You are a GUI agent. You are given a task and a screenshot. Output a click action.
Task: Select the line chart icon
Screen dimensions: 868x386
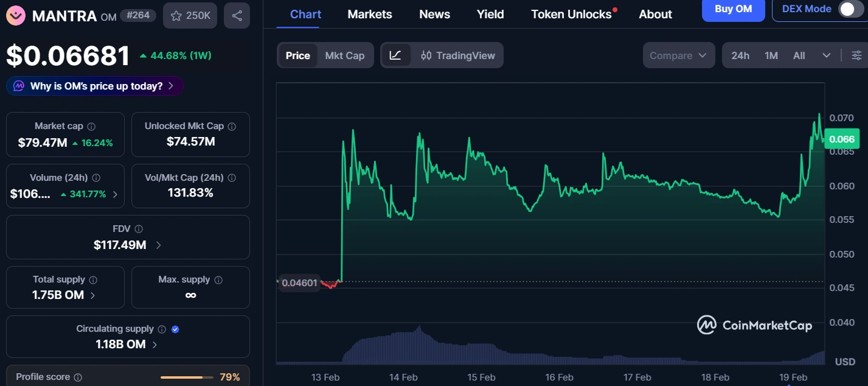(395, 55)
